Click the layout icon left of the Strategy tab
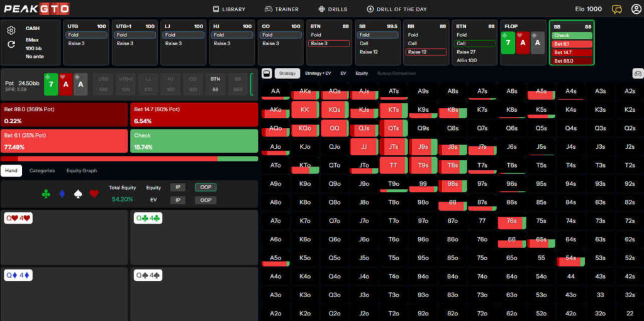Image resolution: width=644 pixels, height=321 pixels. [266, 73]
